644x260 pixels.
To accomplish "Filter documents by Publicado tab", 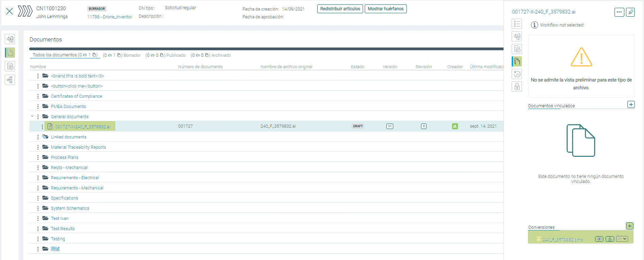I will pyautogui.click(x=166, y=55).
